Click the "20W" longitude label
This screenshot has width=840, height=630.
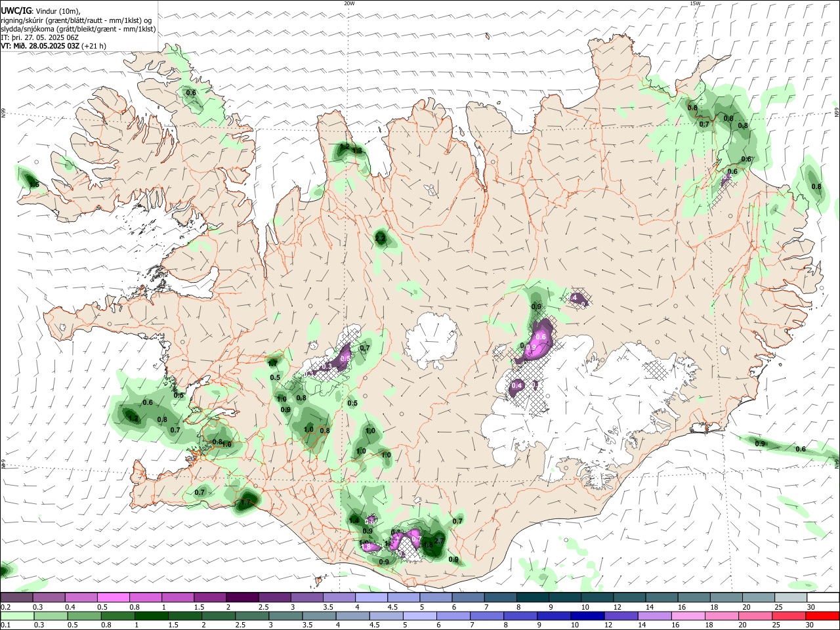pyautogui.click(x=350, y=3)
